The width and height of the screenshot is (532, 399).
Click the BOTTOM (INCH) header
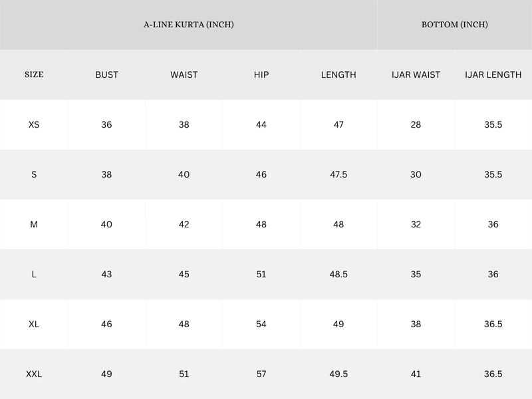pos(455,25)
